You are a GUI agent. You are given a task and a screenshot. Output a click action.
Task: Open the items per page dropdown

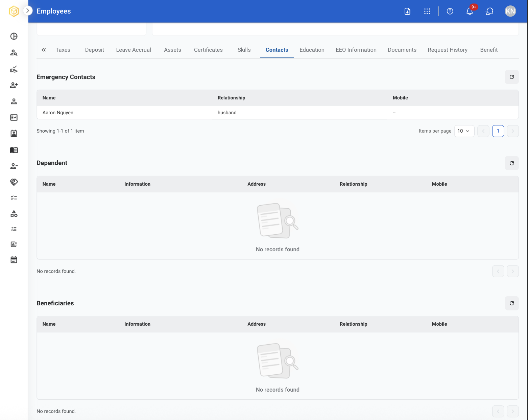464,131
